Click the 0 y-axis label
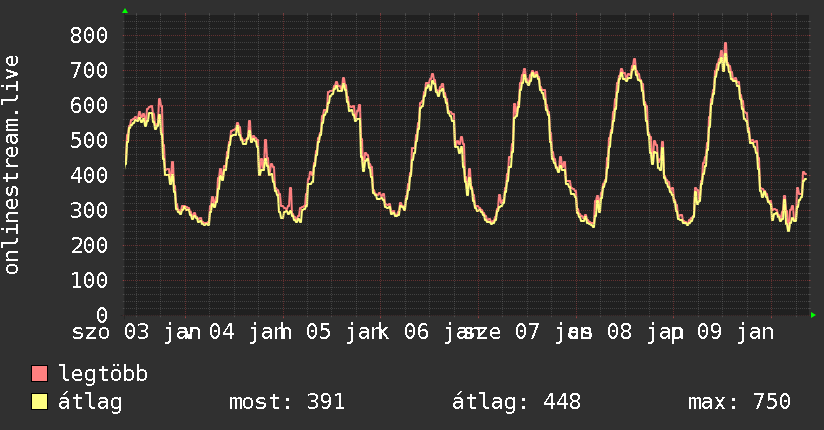 coord(102,315)
